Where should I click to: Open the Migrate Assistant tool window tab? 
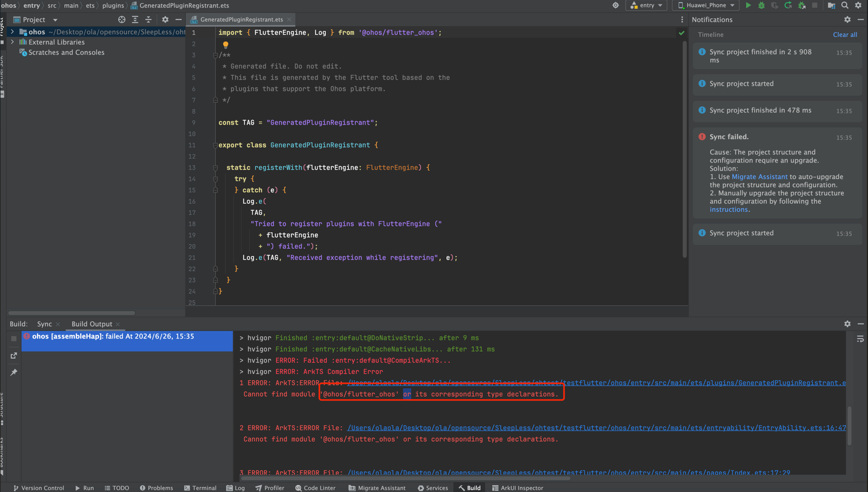(377, 488)
